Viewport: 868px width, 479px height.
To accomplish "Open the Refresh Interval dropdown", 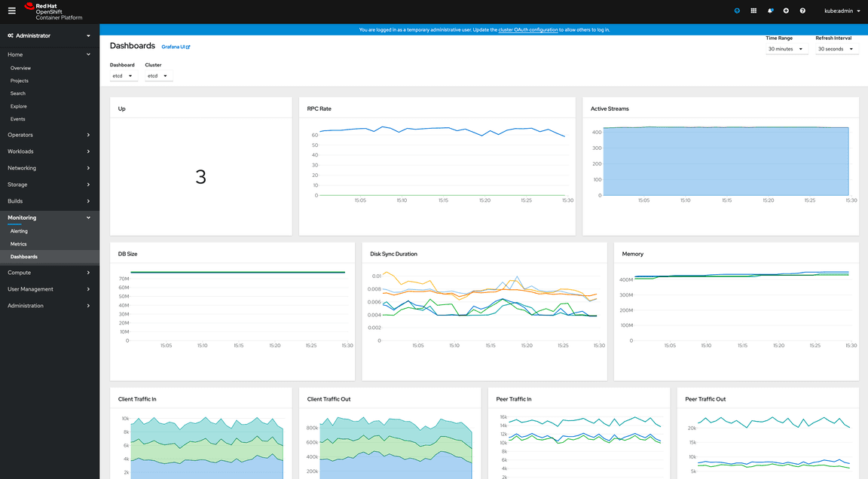I will coord(836,49).
